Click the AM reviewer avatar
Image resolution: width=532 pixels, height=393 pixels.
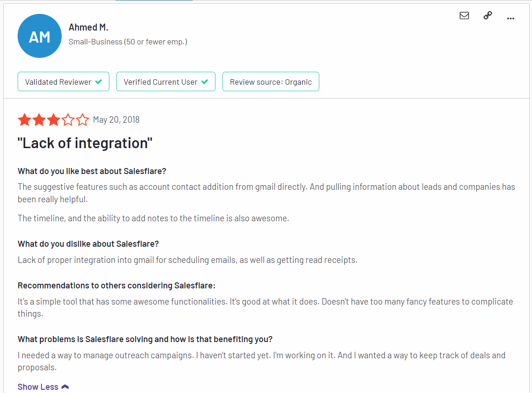pyautogui.click(x=40, y=36)
